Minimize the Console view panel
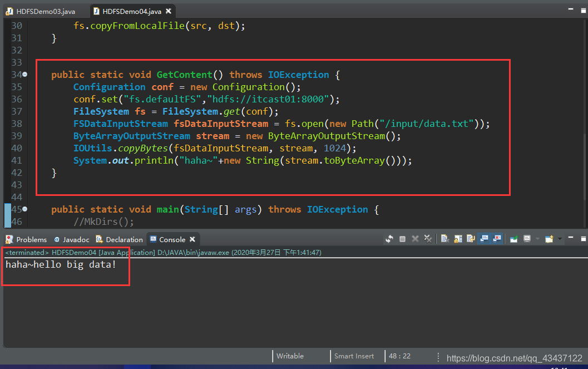 [571, 238]
